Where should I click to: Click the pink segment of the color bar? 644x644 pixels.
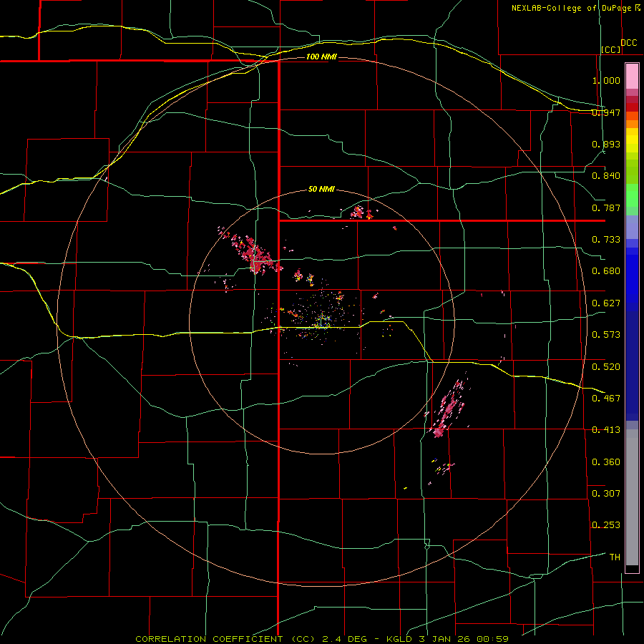pos(632,77)
